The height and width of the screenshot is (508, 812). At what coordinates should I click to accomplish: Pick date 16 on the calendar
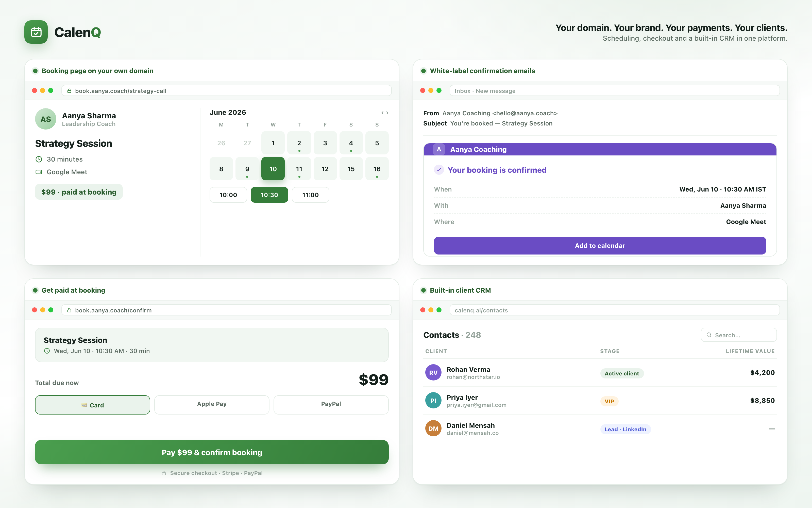tap(377, 169)
